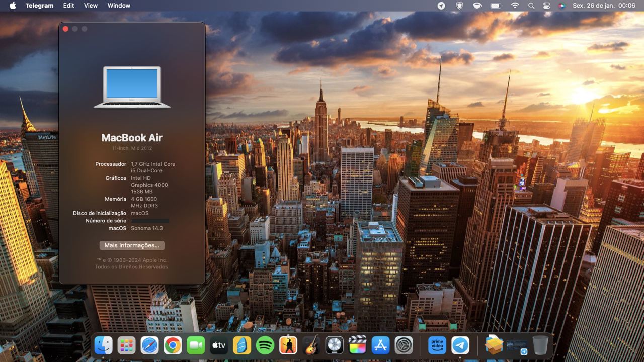Open the Telegram menu in menu bar

[x=39, y=6]
